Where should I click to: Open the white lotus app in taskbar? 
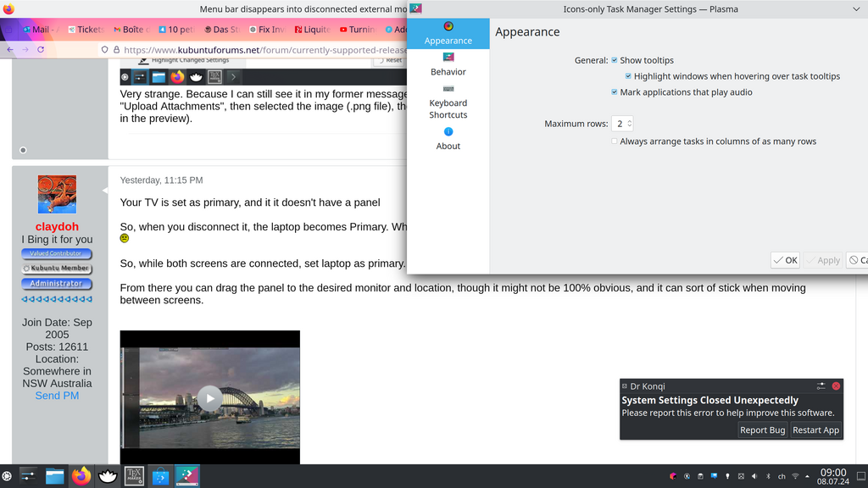coord(108,476)
